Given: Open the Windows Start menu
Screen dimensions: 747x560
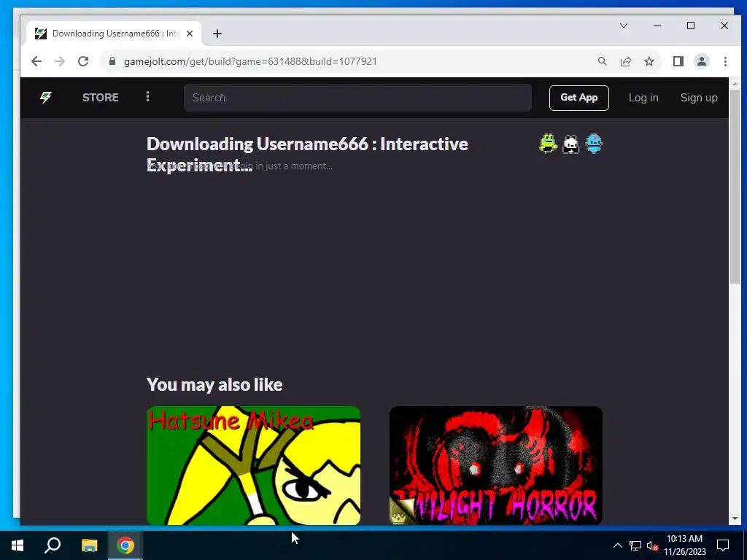Looking at the screenshot, I should (18, 545).
